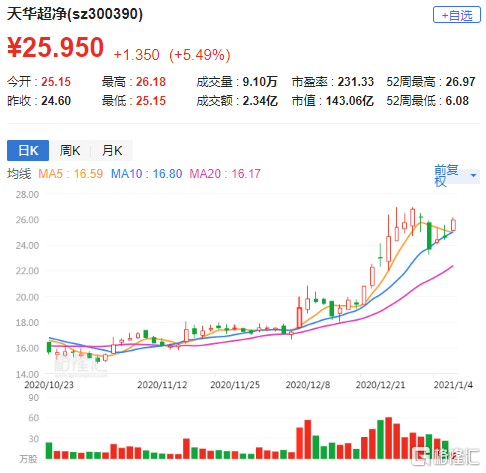Switch to the 周K weekly chart tab

tap(70, 151)
